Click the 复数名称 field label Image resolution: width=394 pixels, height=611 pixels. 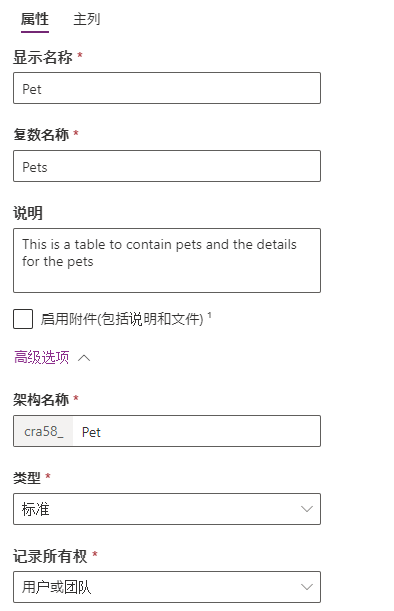[x=41, y=134]
